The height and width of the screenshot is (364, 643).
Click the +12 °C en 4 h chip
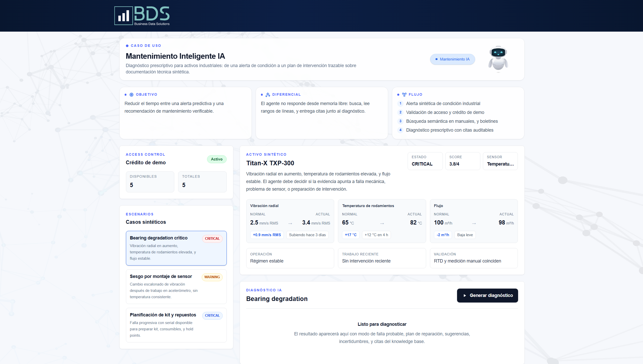pos(376,235)
